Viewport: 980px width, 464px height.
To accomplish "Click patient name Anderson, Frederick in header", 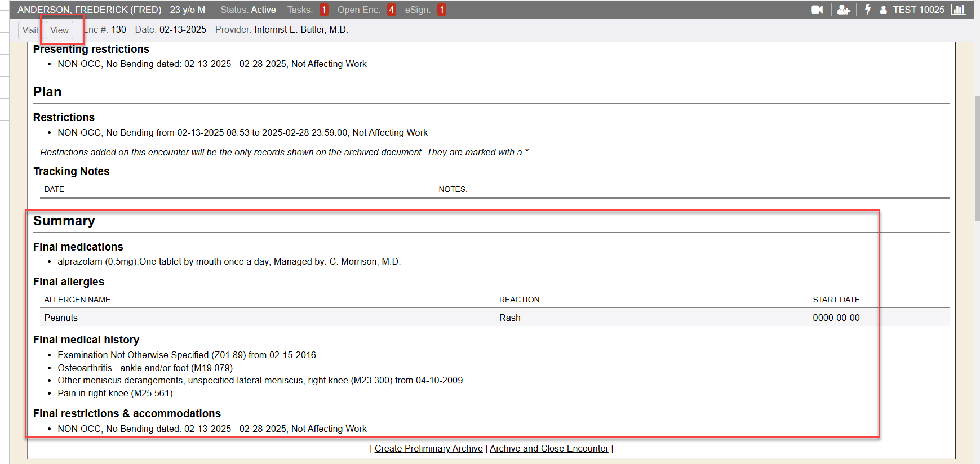I will click(x=89, y=10).
